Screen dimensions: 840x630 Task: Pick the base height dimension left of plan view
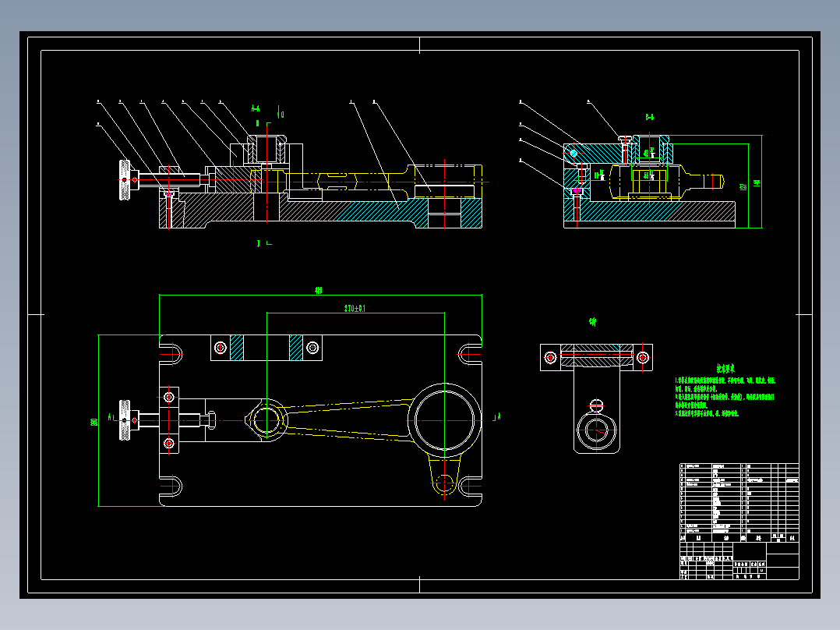94,422
